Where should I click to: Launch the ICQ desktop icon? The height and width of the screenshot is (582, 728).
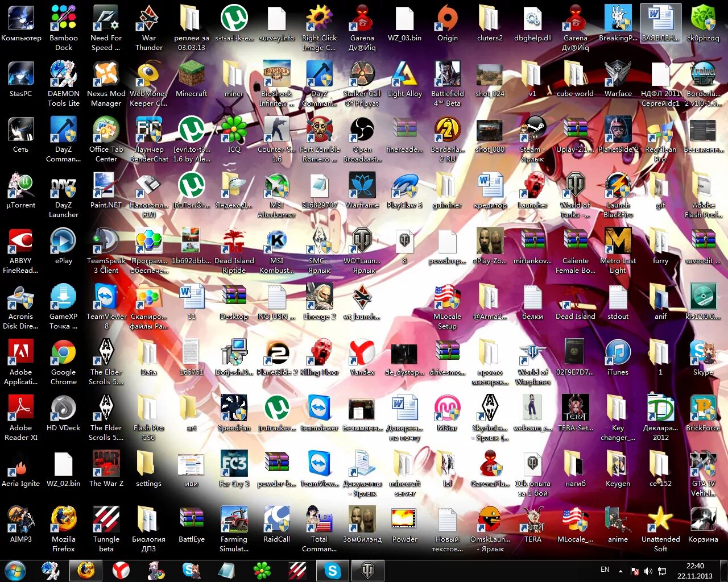[x=234, y=135]
